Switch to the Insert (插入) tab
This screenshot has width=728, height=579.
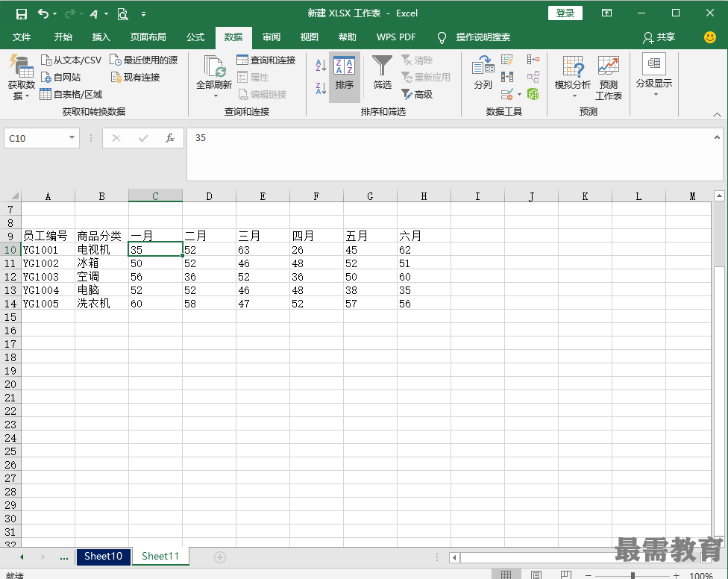(x=101, y=37)
